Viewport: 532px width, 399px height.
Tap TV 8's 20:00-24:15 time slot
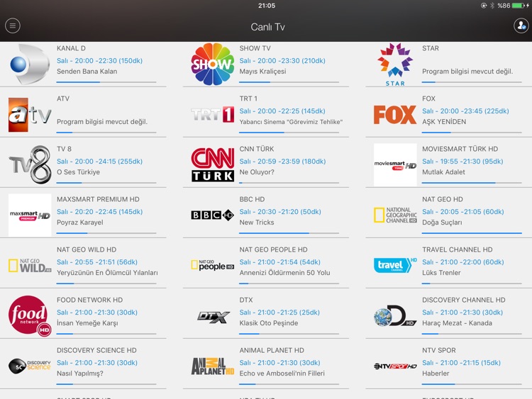99,162
